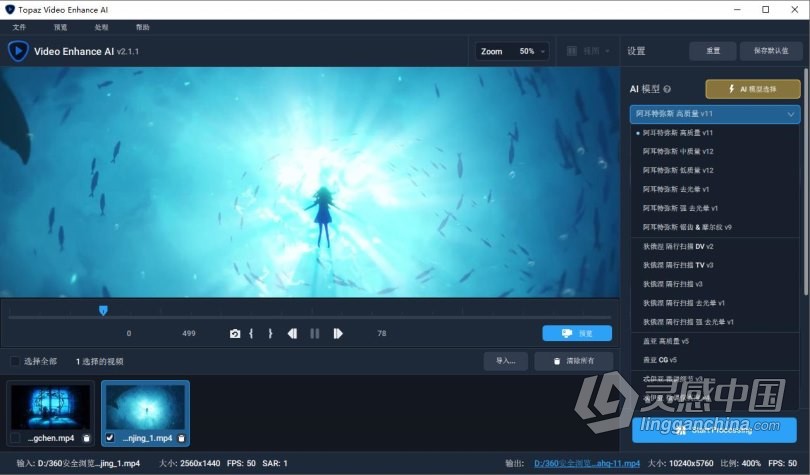Select 阿耳特弥斯 去光晕 v1 model

(x=715, y=189)
